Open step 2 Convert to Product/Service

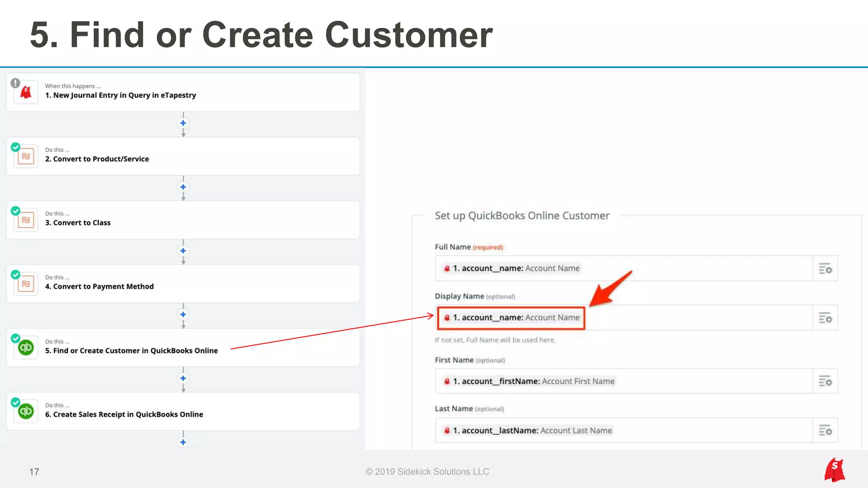(183, 156)
